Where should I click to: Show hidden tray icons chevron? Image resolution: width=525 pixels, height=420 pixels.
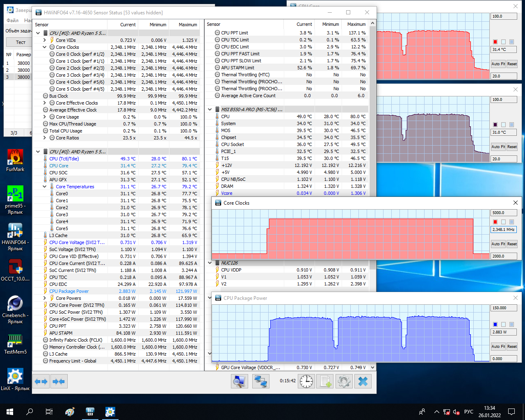(436, 412)
